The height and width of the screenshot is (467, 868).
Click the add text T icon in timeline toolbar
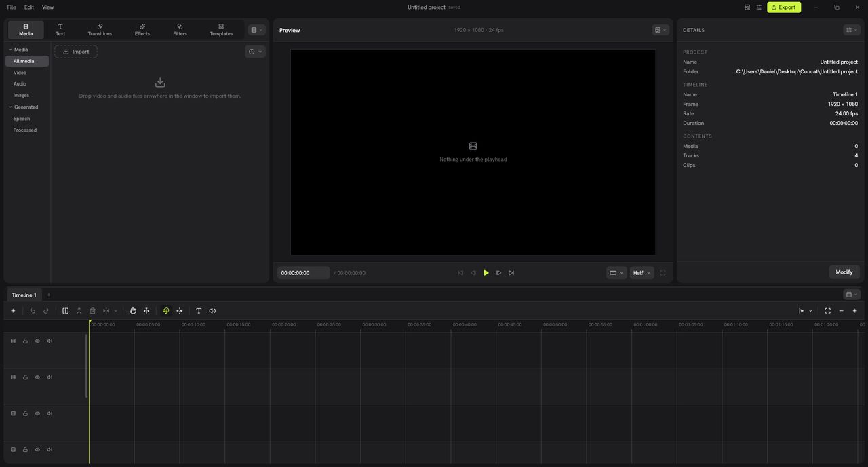click(199, 311)
